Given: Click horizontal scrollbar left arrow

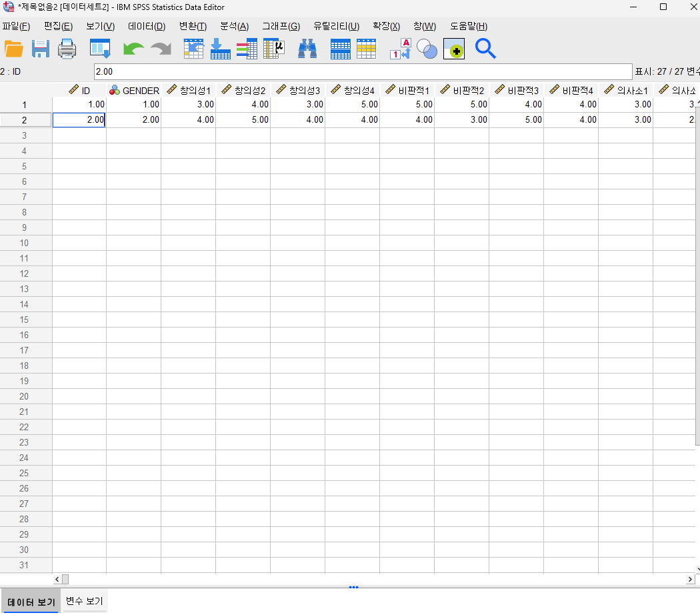Looking at the screenshot, I should 57,579.
